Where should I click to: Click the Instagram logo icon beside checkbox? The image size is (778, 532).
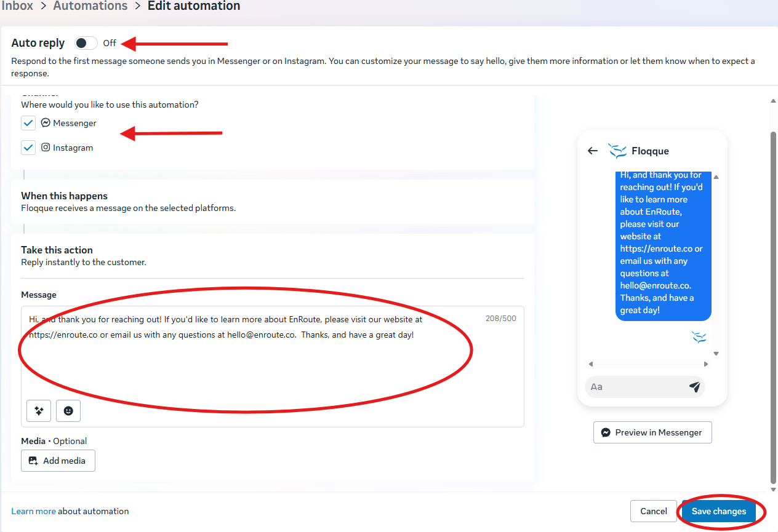(46, 148)
